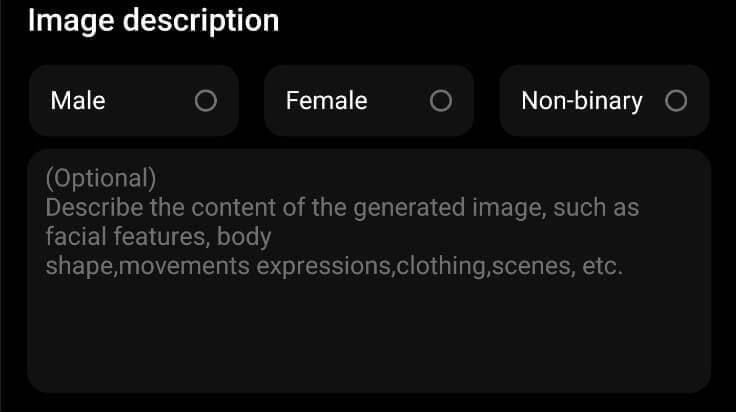736x412 pixels.
Task: Click the Non-binary option card's left padding
Action: pos(510,101)
